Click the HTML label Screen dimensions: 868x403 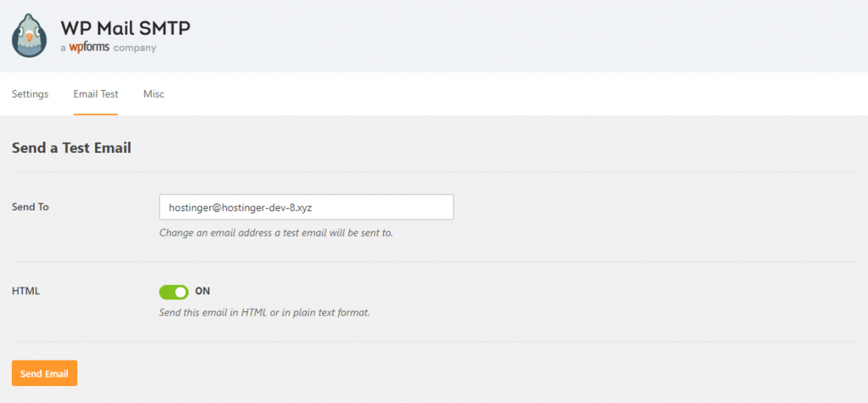pyautogui.click(x=25, y=290)
